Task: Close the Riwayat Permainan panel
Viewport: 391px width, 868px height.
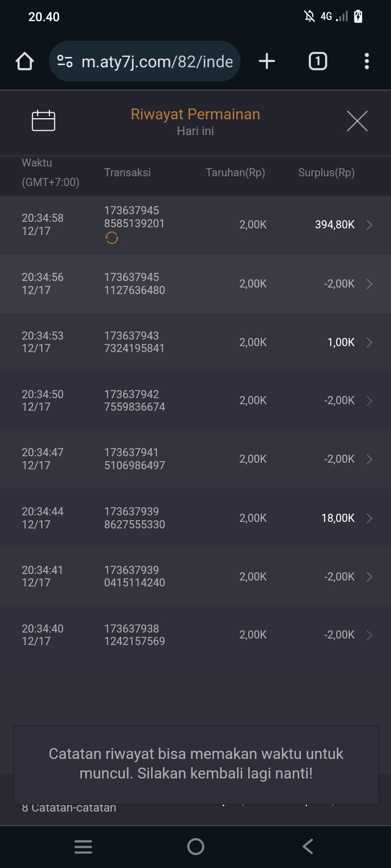Action: (357, 120)
